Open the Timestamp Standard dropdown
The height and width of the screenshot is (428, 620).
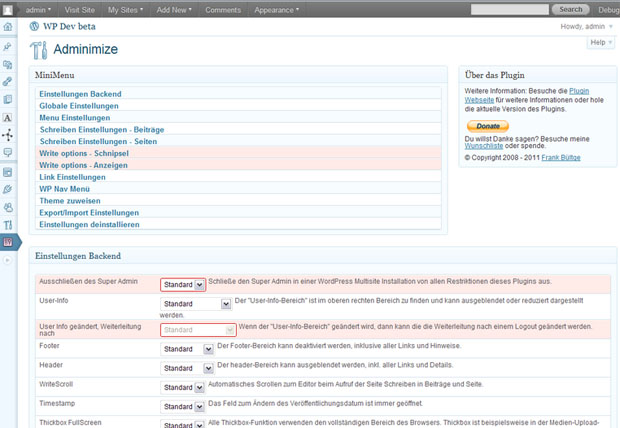point(183,406)
